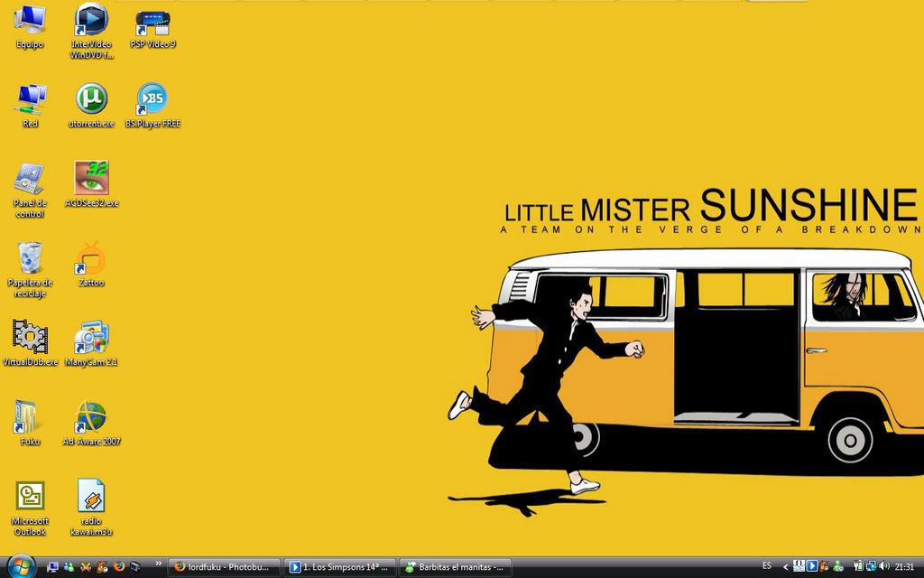Screen dimensions: 924x578
Task: Launch utorrent.exe from desktop
Action: click(91, 107)
